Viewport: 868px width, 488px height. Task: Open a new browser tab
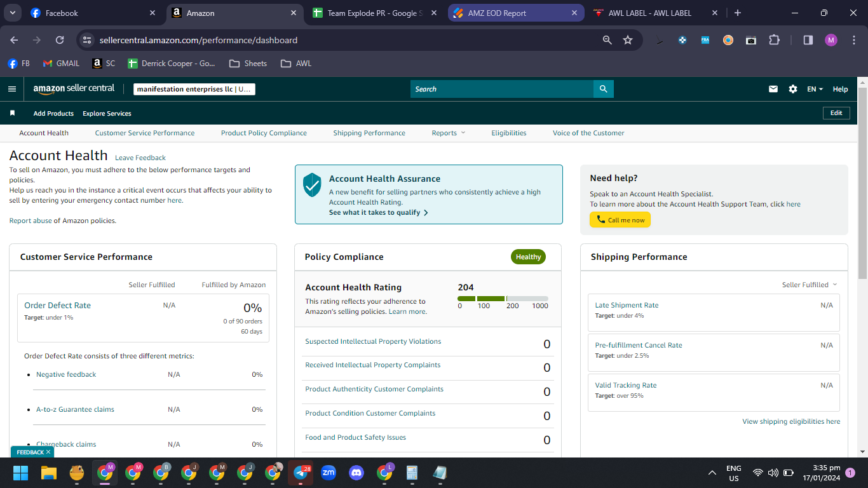click(738, 13)
